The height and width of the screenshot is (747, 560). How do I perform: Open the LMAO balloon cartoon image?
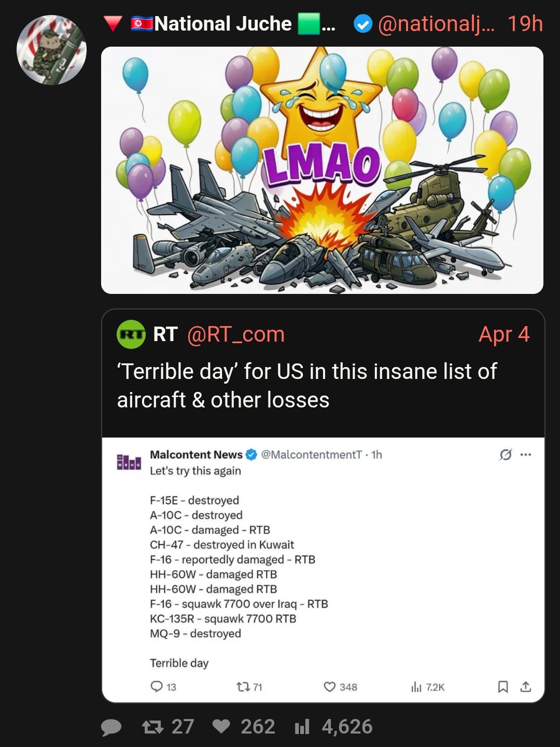point(322,170)
